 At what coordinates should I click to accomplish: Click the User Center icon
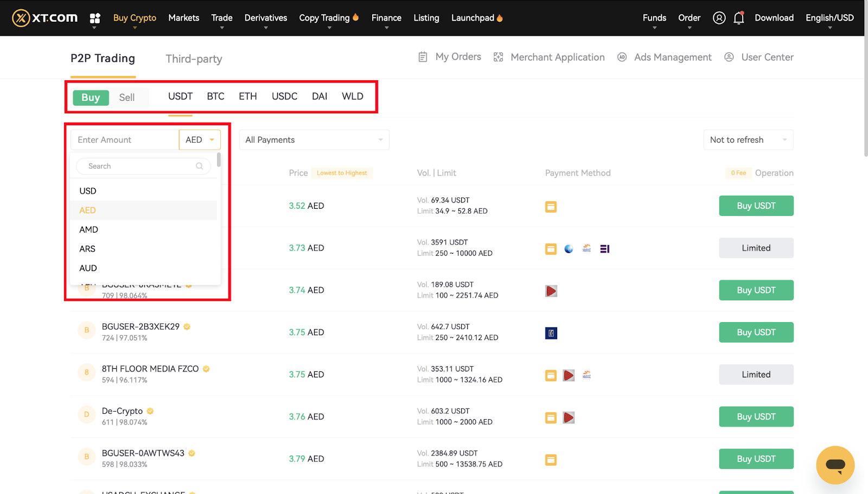tap(729, 57)
